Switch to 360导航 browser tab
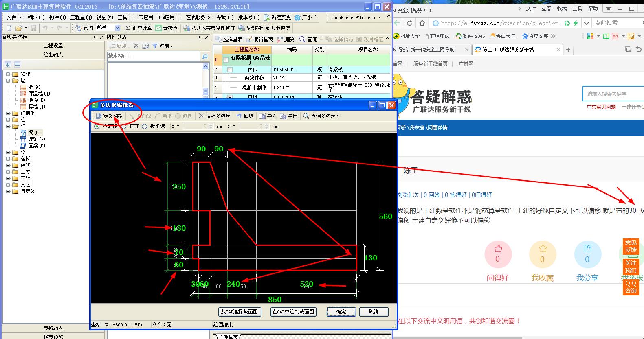The width and height of the screenshot is (644, 339). (x=431, y=50)
